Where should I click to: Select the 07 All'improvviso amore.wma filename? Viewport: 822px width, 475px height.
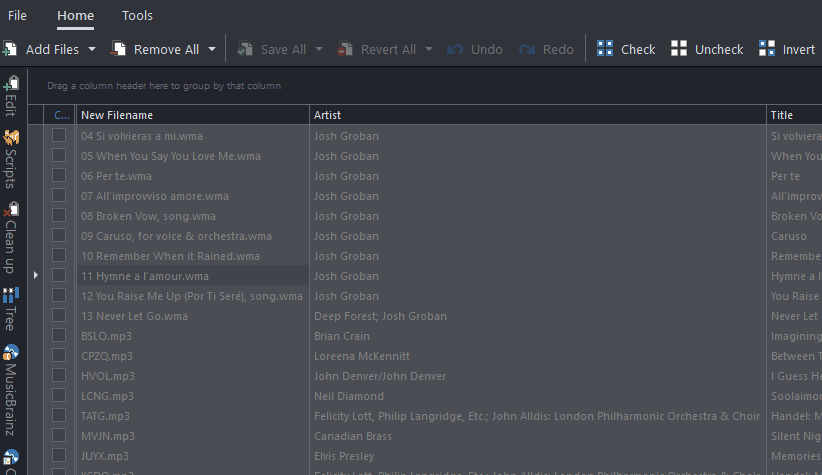(155, 196)
